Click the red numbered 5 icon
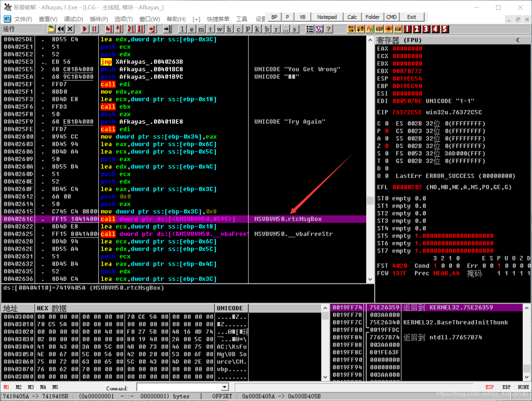Screen dimensions: 532x401 click(445, 29)
